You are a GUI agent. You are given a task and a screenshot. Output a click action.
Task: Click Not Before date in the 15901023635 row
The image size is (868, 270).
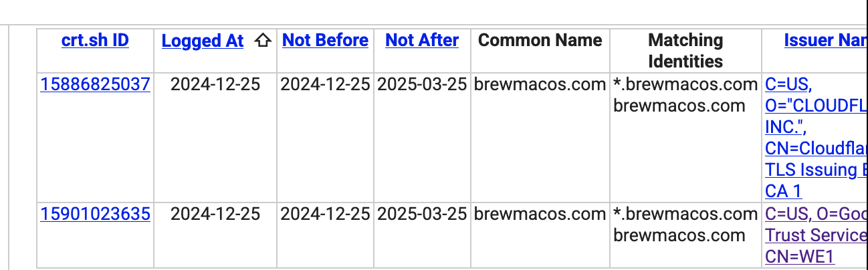[x=325, y=214]
